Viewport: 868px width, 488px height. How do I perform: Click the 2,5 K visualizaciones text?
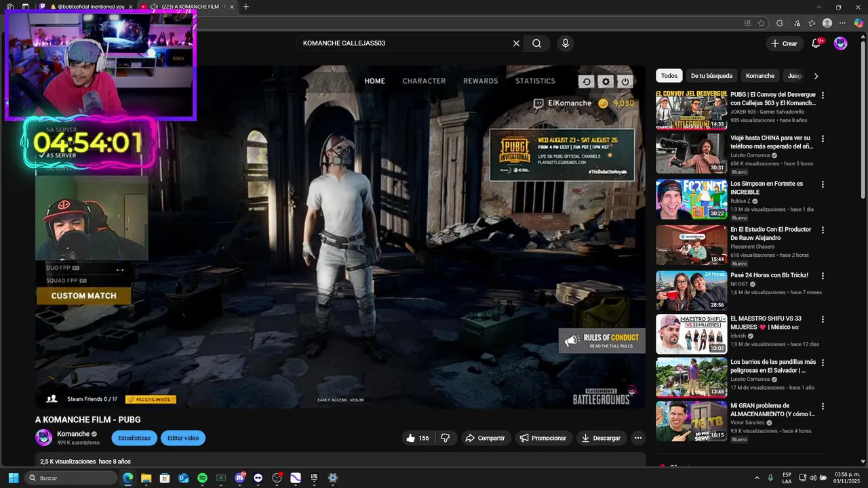pyautogui.click(x=68, y=462)
